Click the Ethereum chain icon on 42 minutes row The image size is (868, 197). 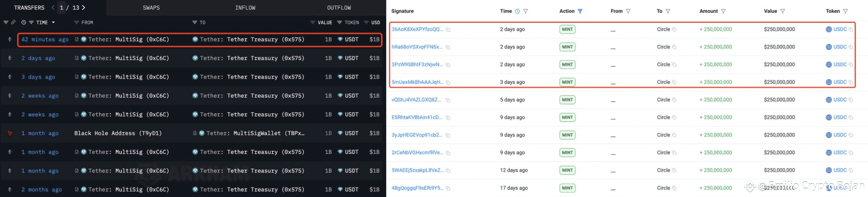(x=9, y=39)
